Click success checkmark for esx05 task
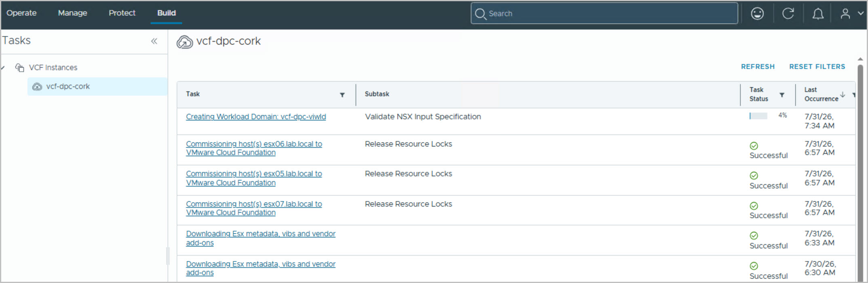 click(754, 175)
